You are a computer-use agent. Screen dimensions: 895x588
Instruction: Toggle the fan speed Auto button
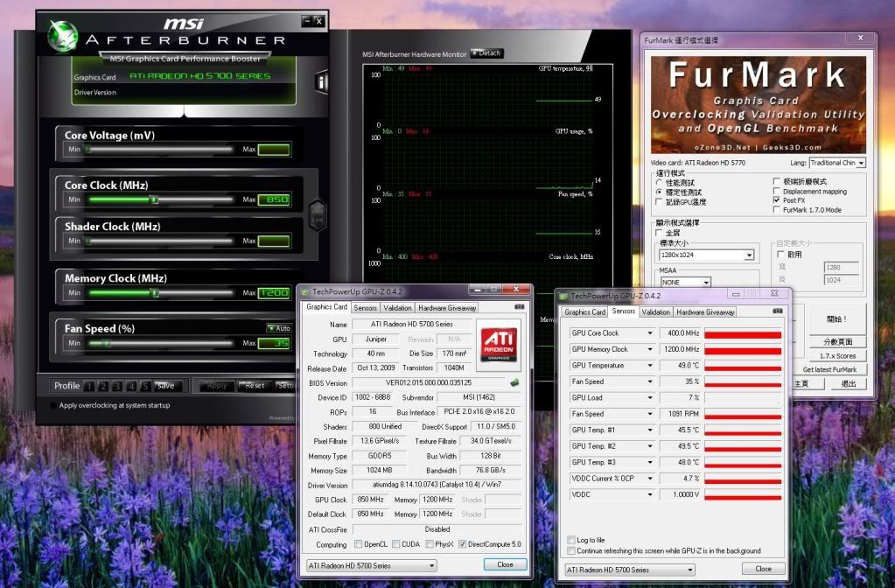pyautogui.click(x=280, y=328)
